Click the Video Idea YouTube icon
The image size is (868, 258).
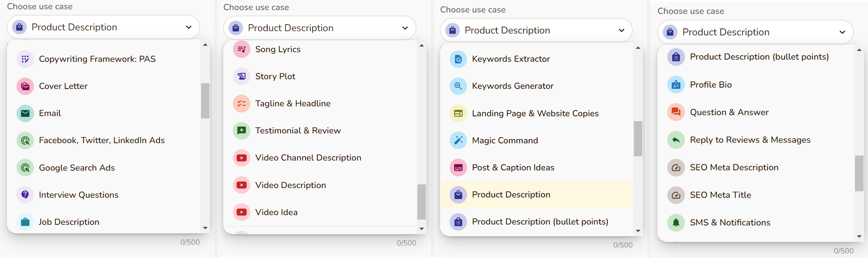coord(241,212)
